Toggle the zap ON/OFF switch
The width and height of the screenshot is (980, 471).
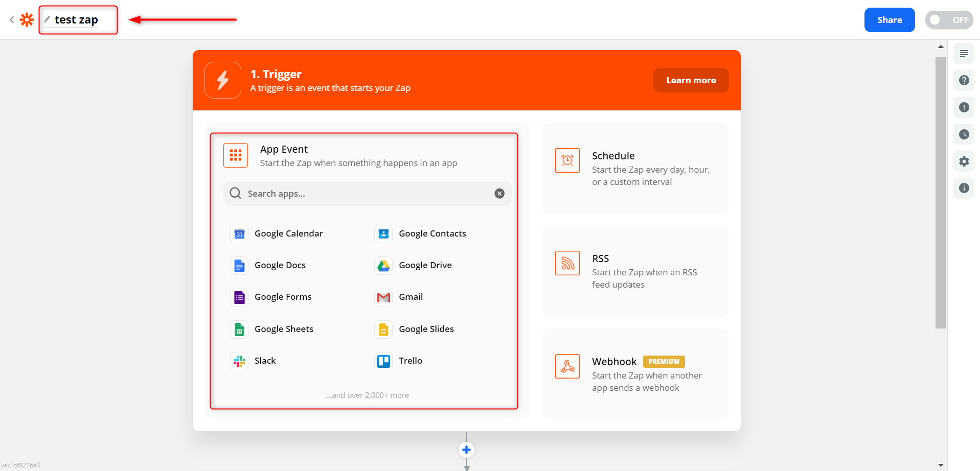click(948, 20)
